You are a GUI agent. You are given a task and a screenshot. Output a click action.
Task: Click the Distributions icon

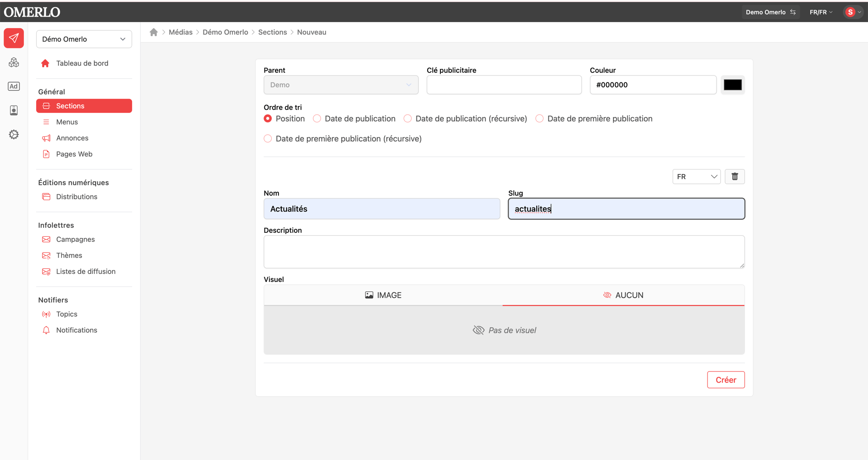[46, 197]
